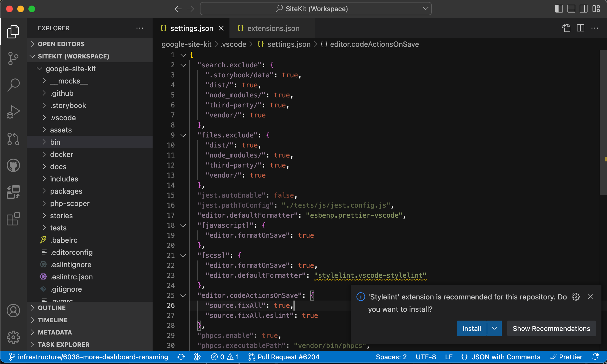Toggle the panel visibility in title bar

(x=571, y=9)
